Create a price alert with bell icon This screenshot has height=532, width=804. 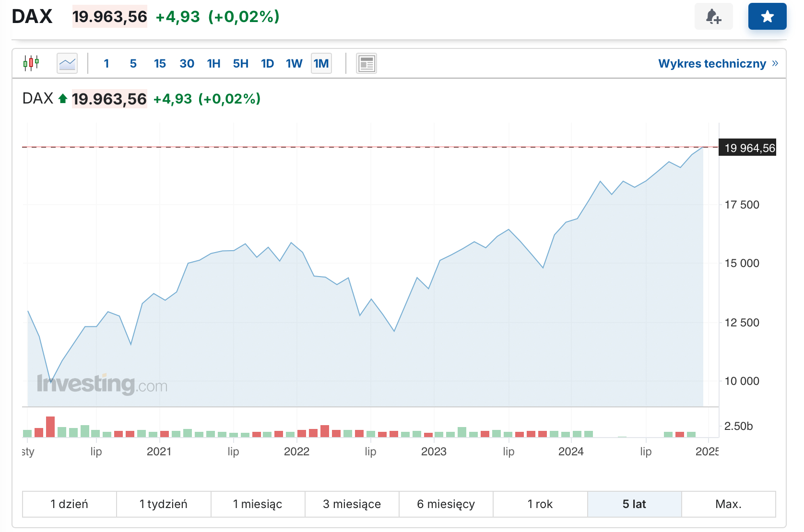click(713, 17)
